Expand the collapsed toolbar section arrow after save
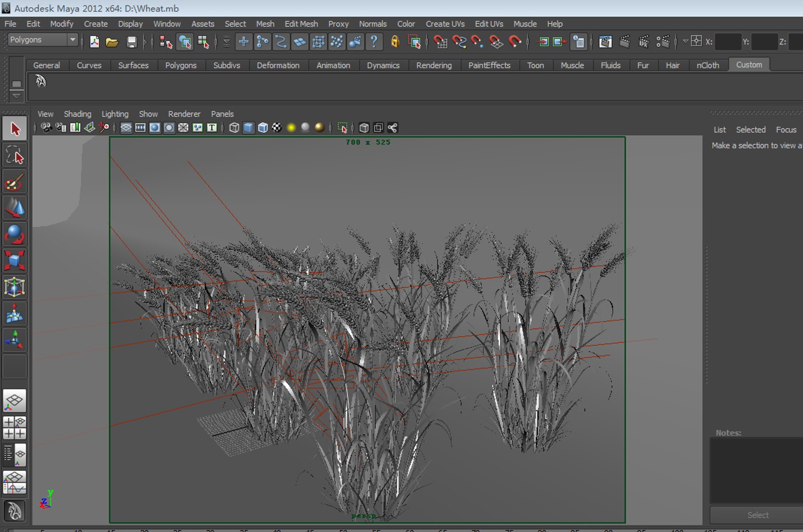This screenshot has width=803, height=532. click(145, 42)
